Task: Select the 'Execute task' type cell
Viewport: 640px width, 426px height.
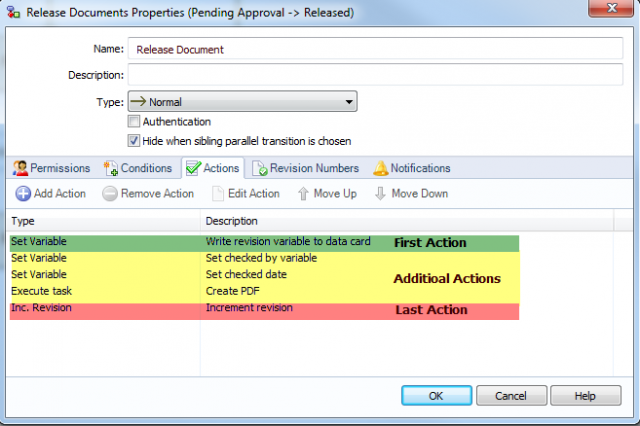Action: click(42, 291)
